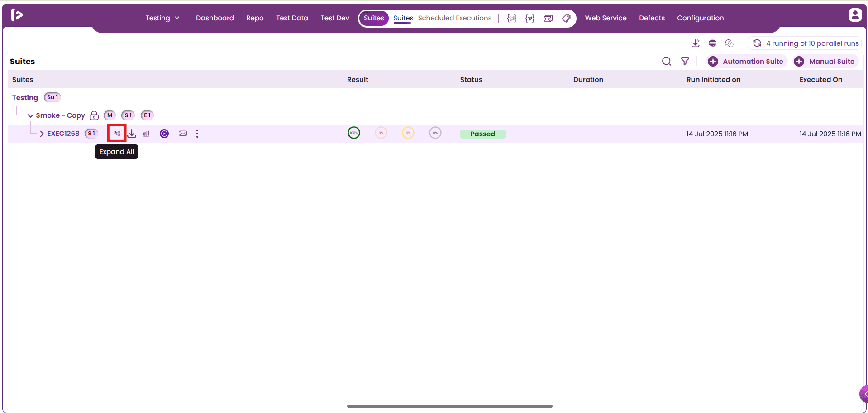Click the horizontal scrollbar at the bottom
868x413 pixels.
(x=449, y=406)
